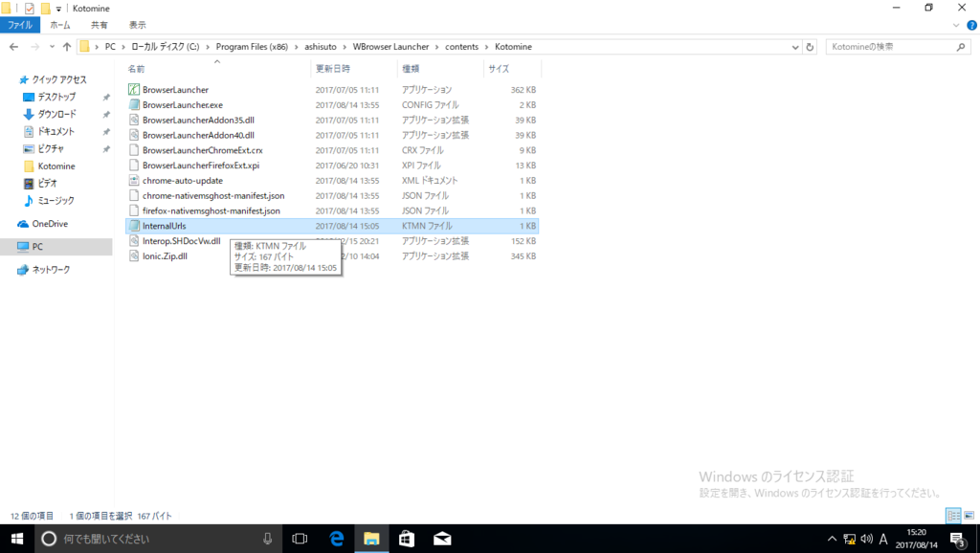The width and height of the screenshot is (980, 553).
Task: Click Cortana search box 何でも聞いてください
Action: coord(156,539)
